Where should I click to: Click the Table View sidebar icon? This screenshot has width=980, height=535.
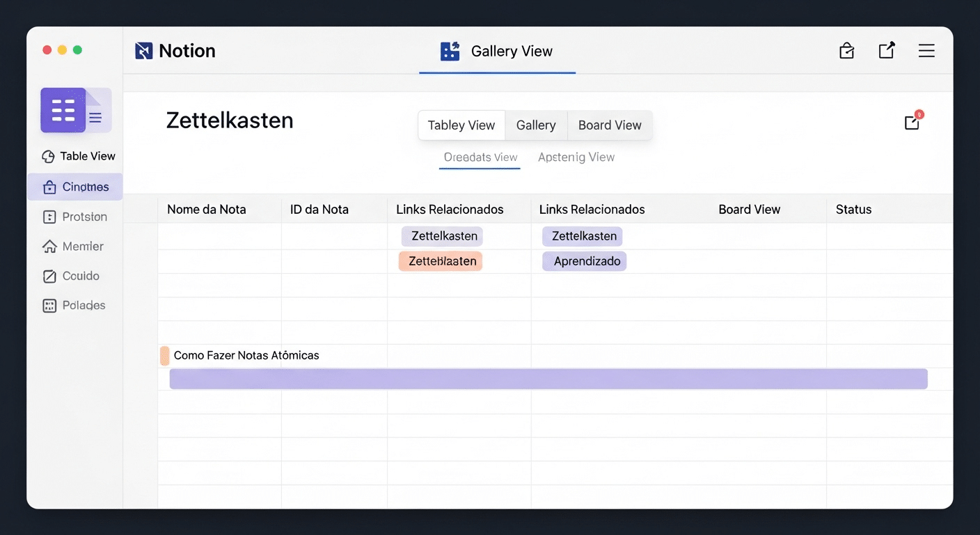(47, 156)
